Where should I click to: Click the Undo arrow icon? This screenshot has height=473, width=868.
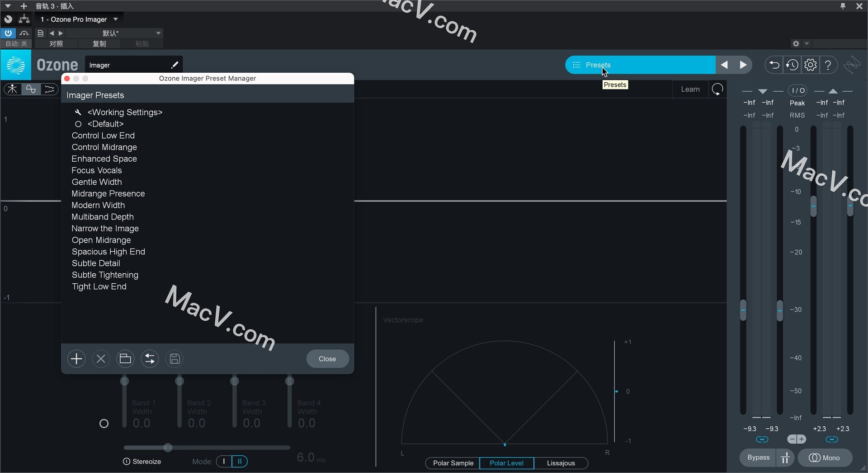(x=774, y=65)
